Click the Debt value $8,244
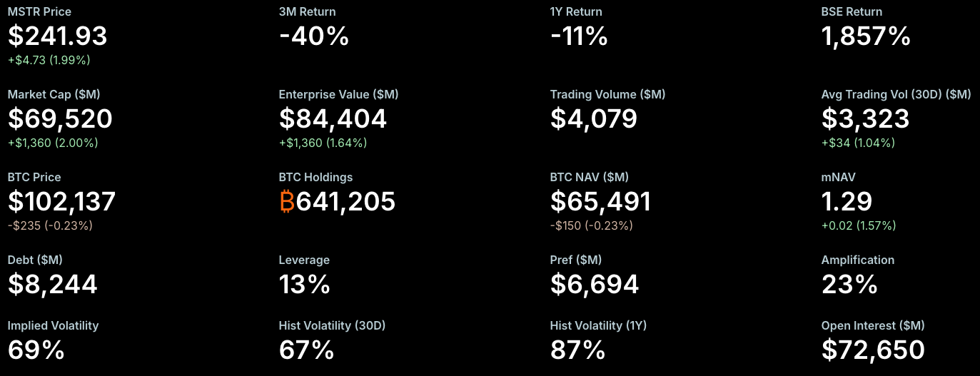 tap(52, 285)
